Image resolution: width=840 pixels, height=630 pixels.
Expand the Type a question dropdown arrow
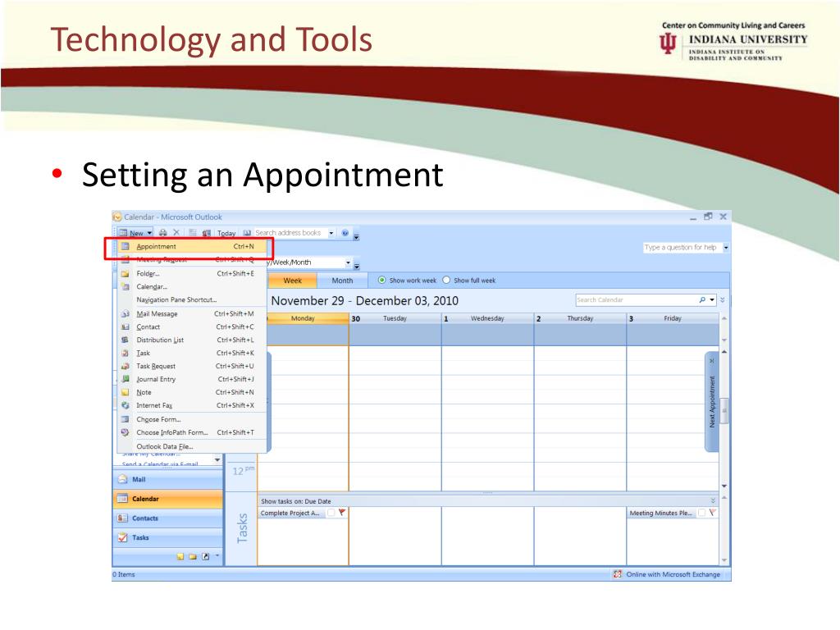coord(726,248)
